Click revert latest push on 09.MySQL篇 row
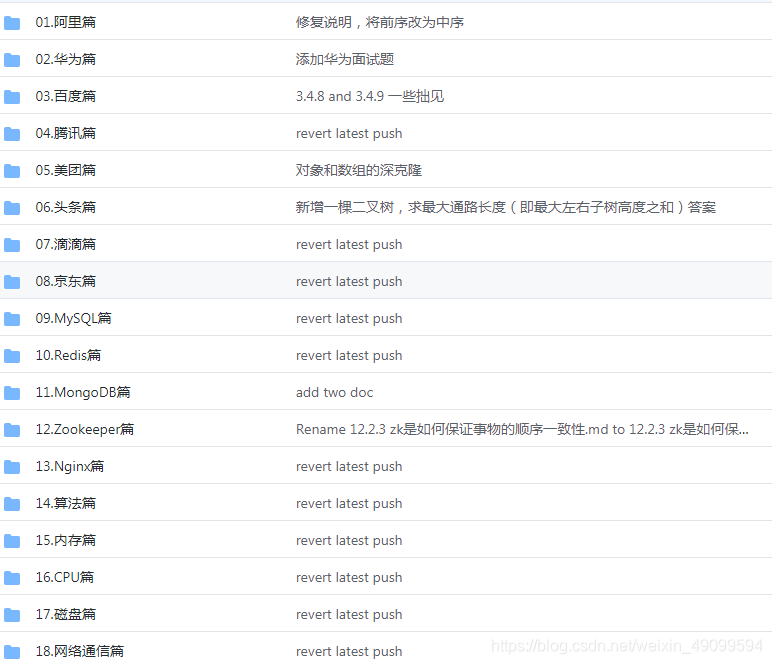The height and width of the screenshot is (664, 772). (x=349, y=318)
